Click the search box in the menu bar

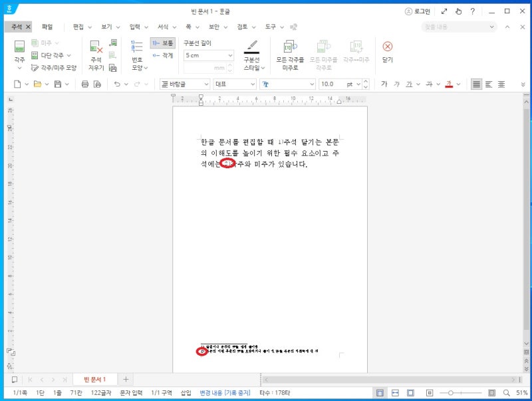[x=460, y=27]
